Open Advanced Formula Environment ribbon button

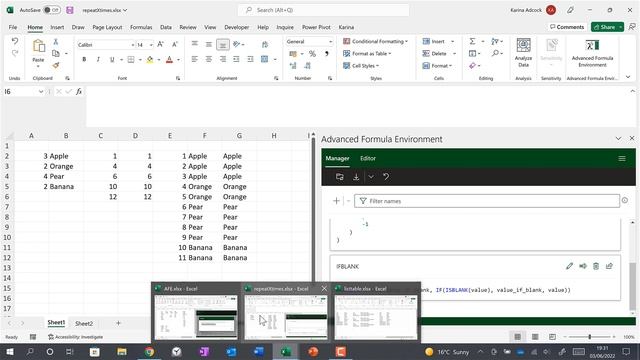coord(592,53)
